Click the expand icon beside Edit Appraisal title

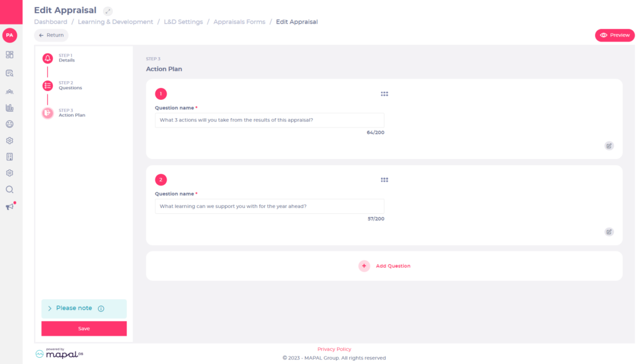tap(108, 11)
